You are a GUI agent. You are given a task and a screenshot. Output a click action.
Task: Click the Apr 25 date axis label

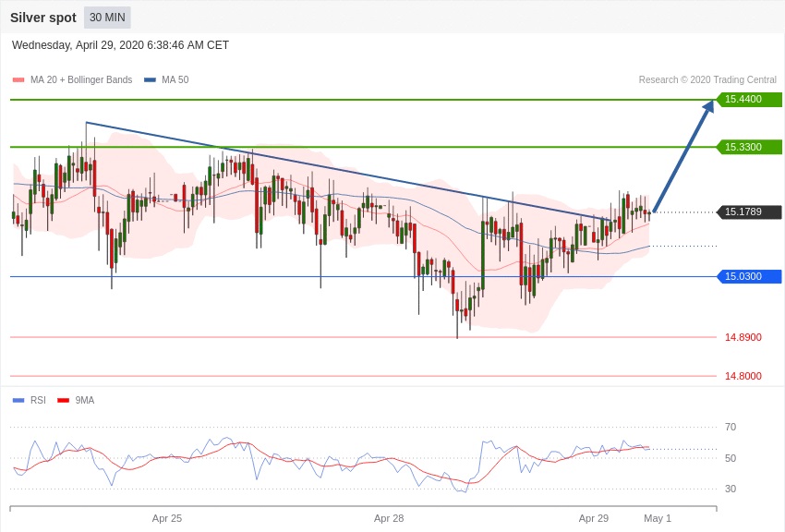[167, 518]
